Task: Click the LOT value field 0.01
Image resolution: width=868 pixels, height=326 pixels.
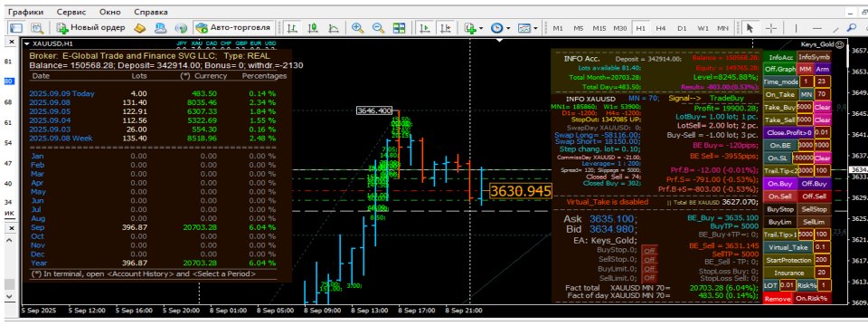Action: coord(788,285)
